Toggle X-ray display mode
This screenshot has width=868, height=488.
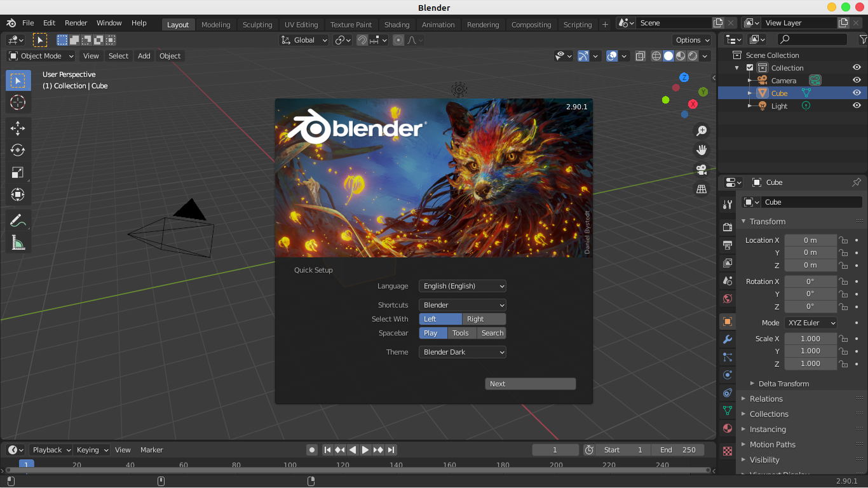(640, 56)
